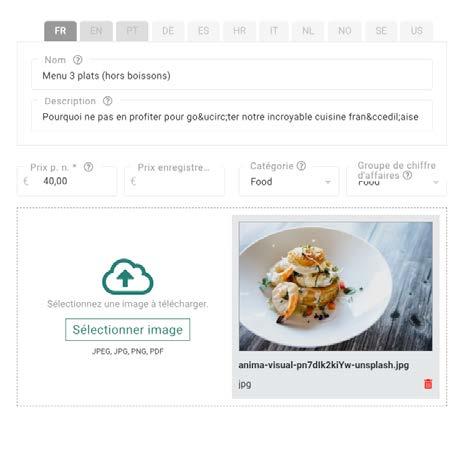The width and height of the screenshot is (462, 449).
Task: Click the help icon next to Nom
Action: 77,60
